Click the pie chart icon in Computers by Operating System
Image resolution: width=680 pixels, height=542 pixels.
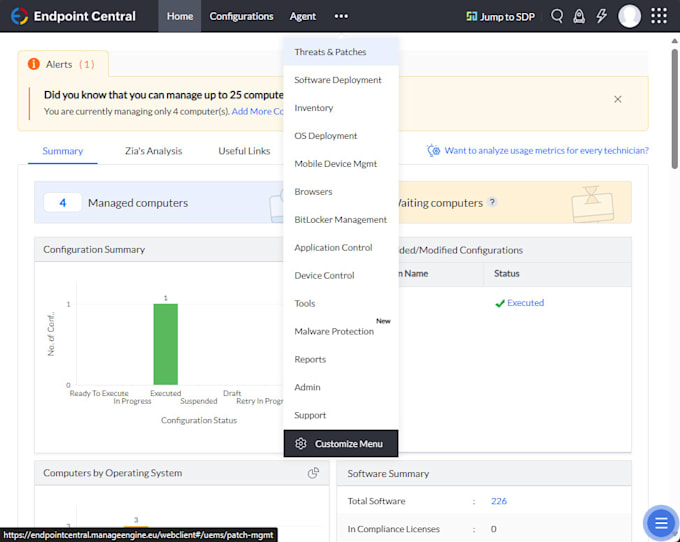tap(313, 473)
